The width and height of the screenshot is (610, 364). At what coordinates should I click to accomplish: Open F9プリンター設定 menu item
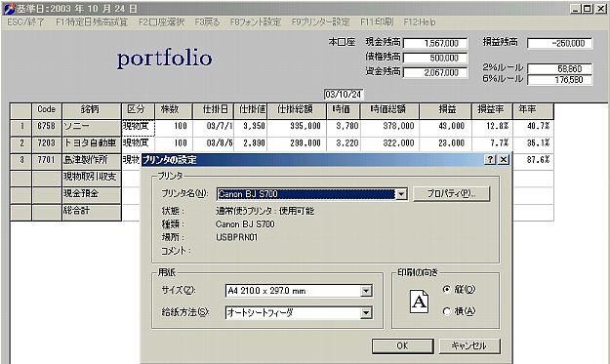pyautogui.click(x=320, y=22)
